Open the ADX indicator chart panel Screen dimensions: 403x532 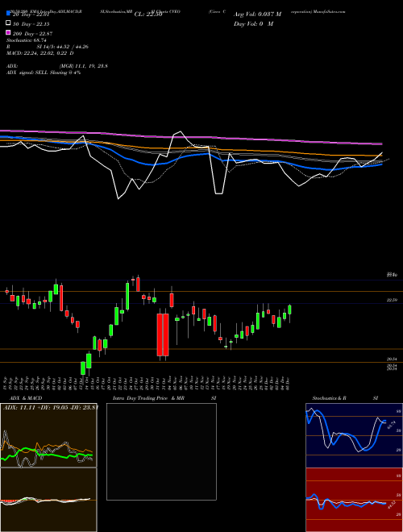tap(48, 435)
